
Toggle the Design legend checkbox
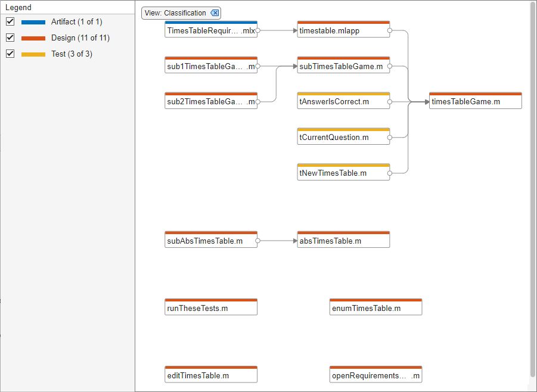[10, 38]
